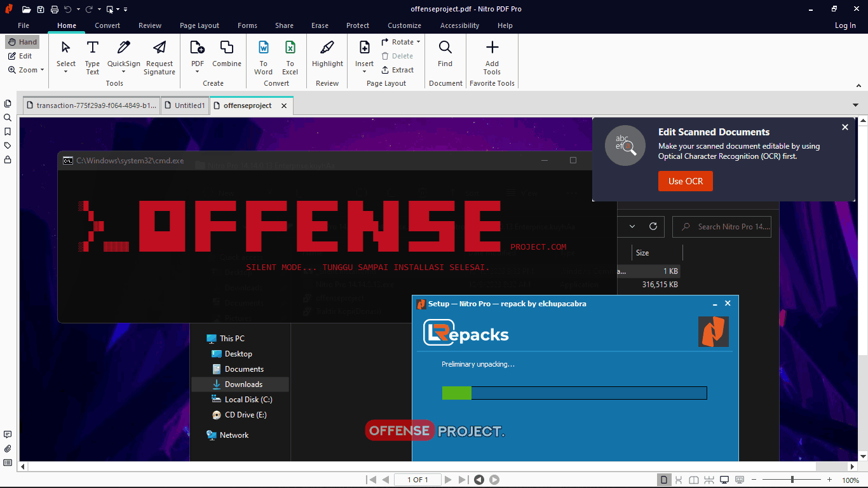Click the zoom in plus button
The width and height of the screenshot is (868, 488).
(x=829, y=480)
